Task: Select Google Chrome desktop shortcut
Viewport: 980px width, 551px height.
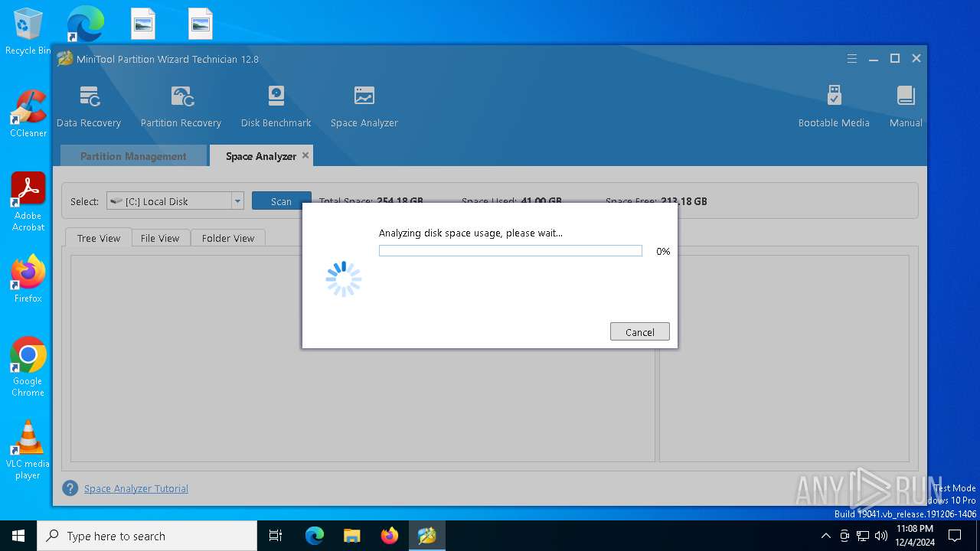Action: (28, 367)
